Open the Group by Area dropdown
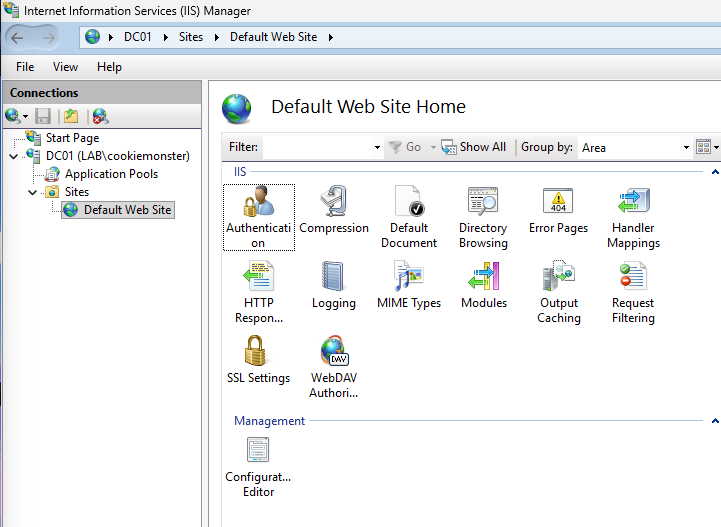Image resolution: width=721 pixels, height=527 pixels. pyautogui.click(x=635, y=147)
